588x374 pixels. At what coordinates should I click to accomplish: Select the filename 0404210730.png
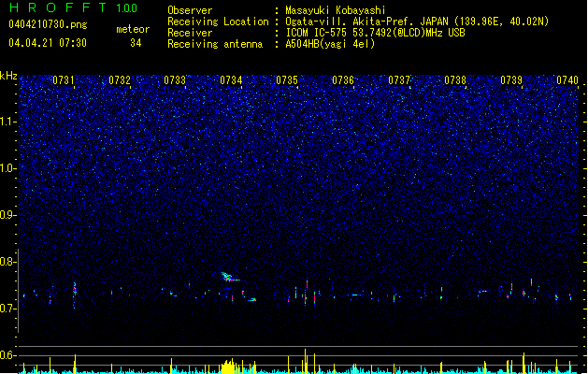point(48,24)
